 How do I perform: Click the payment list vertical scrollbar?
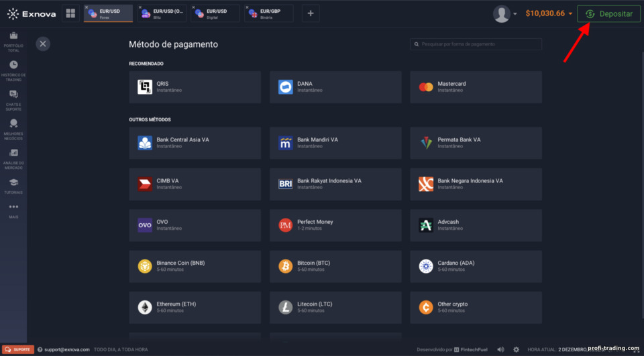pos(643,185)
